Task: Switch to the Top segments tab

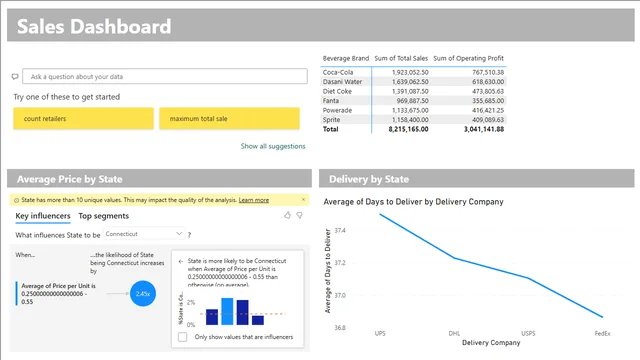Action: pos(104,216)
